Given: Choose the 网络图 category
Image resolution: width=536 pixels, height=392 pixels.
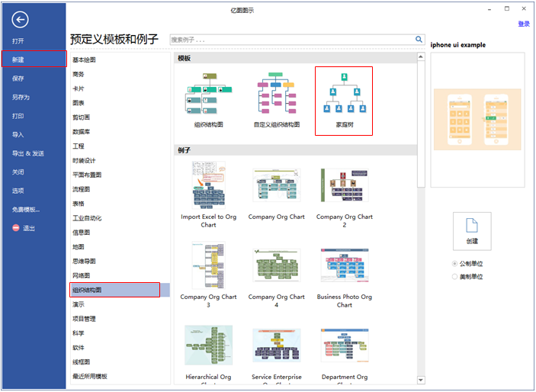Looking at the screenshot, I should (x=82, y=275).
